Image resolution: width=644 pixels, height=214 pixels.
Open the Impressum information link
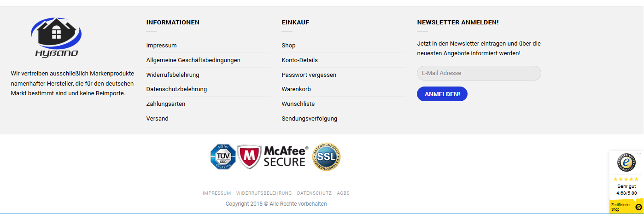pos(161,46)
